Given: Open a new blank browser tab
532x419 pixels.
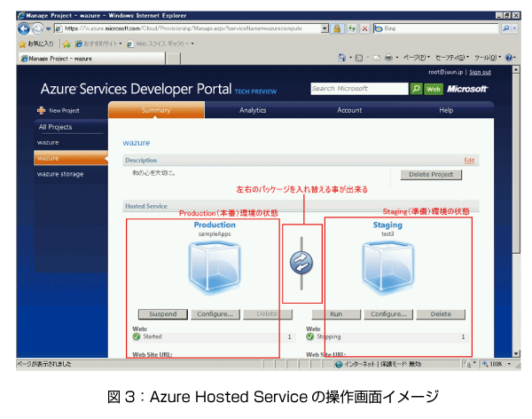Looking at the screenshot, I should click(x=173, y=59).
